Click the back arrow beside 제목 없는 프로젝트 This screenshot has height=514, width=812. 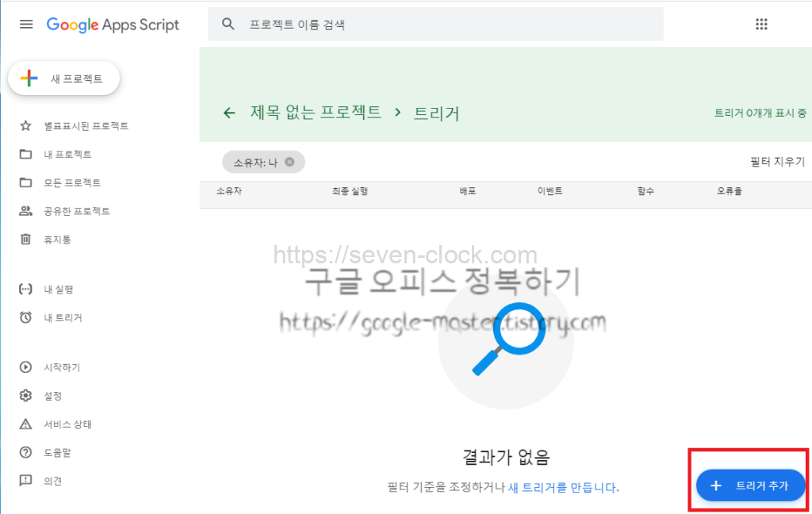(x=229, y=113)
